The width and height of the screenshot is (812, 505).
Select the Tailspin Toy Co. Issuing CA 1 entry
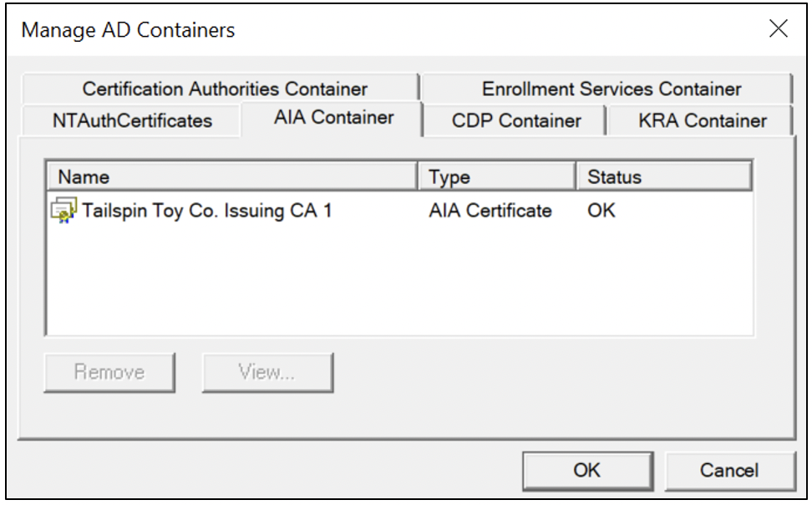pyautogui.click(x=206, y=211)
